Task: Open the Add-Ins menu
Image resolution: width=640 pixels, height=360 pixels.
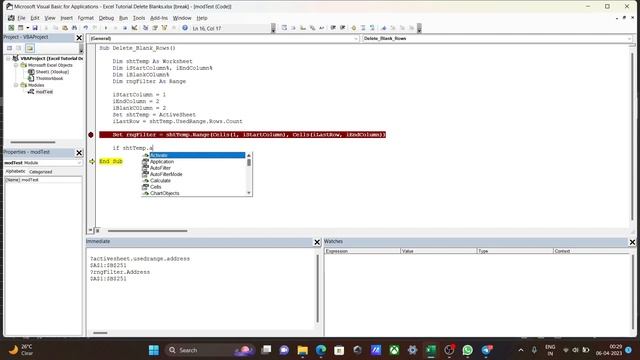Action: (x=159, y=18)
